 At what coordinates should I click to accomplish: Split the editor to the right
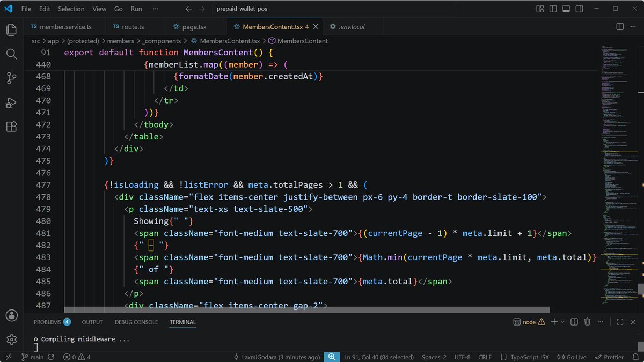[x=620, y=26]
